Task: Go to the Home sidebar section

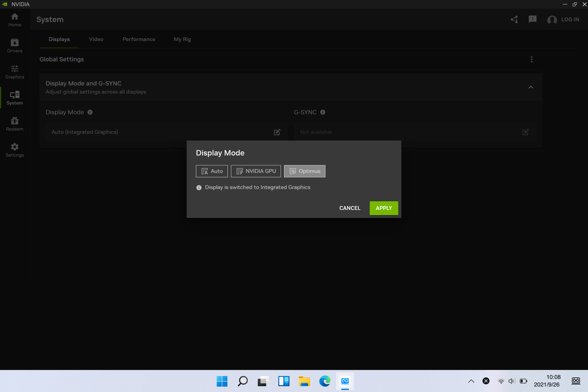Action: 14,20
